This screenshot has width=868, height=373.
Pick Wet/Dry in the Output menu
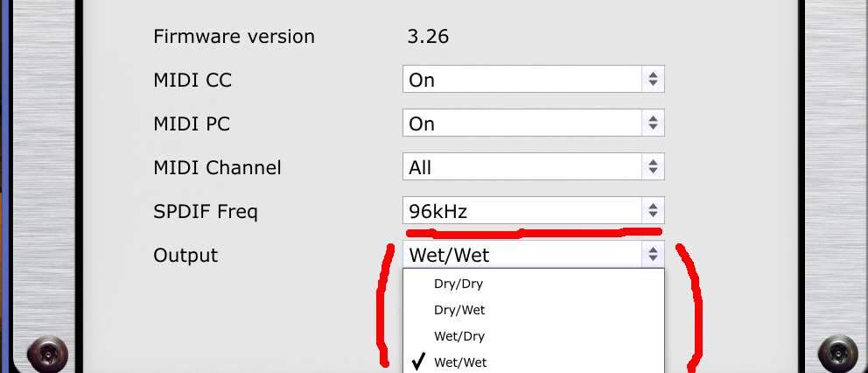tap(459, 336)
